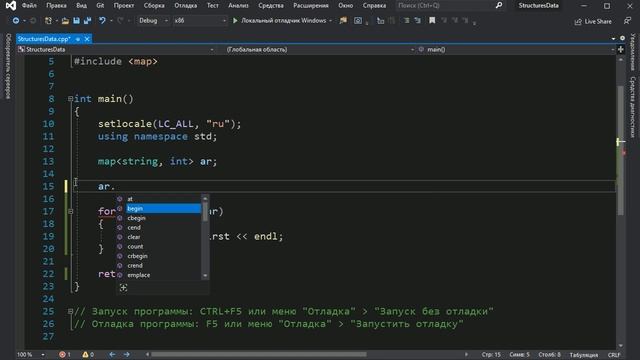The width and height of the screenshot is (640, 360).
Task: Open the Git menu
Action: click(x=100, y=5)
